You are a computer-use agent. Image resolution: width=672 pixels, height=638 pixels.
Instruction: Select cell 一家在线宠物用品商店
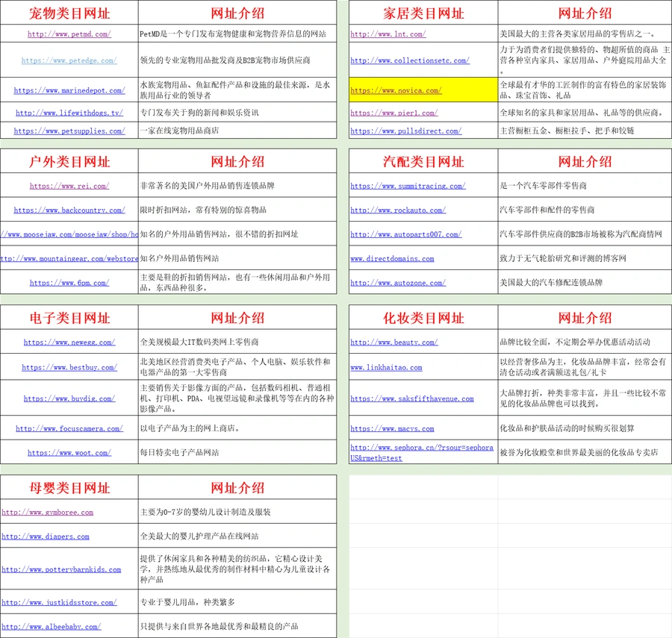coord(237,131)
